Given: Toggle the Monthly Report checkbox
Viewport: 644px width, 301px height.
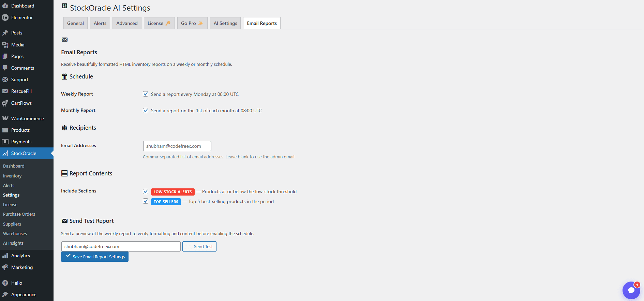Looking at the screenshot, I should pyautogui.click(x=146, y=110).
